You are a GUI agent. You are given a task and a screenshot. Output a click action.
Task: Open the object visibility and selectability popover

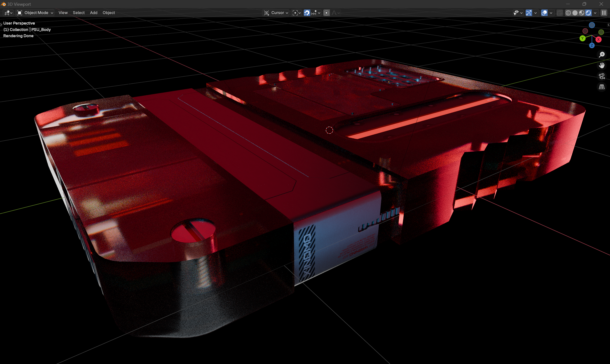coord(518,13)
